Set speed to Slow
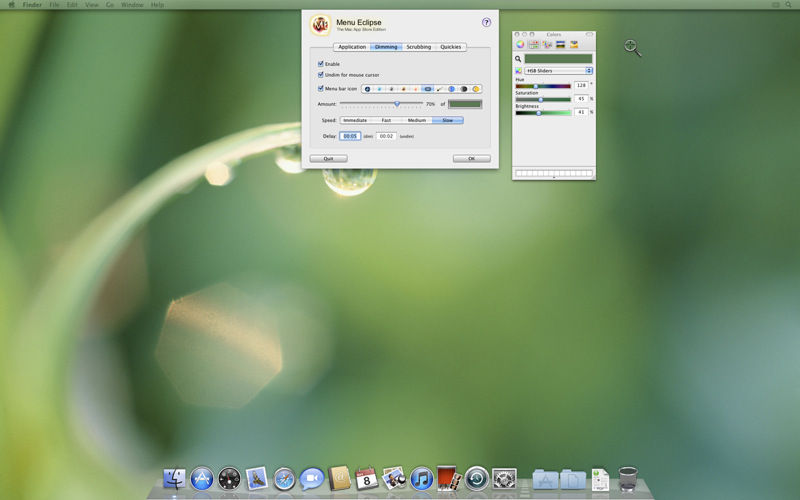The width and height of the screenshot is (800, 500). click(x=448, y=120)
